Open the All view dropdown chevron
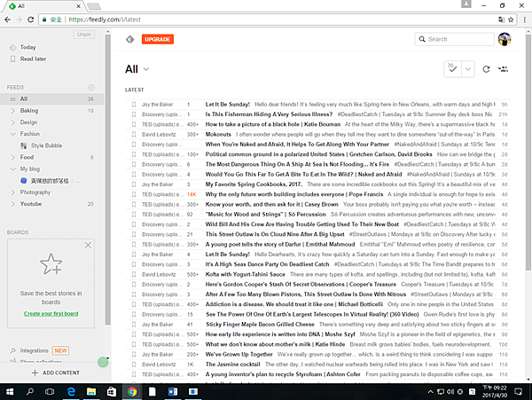Image resolution: width=532 pixels, height=400 pixels. pos(146,69)
